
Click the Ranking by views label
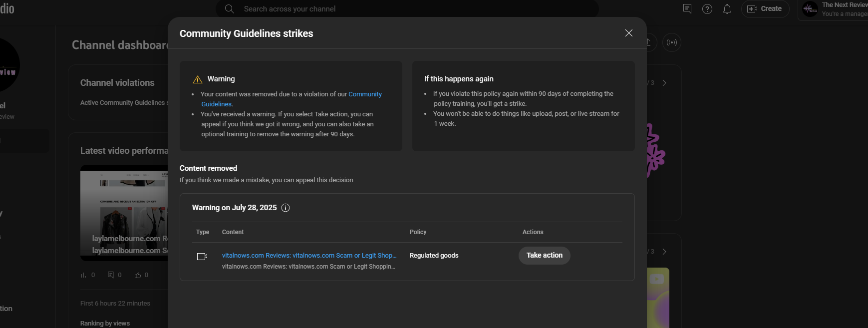[105, 324]
